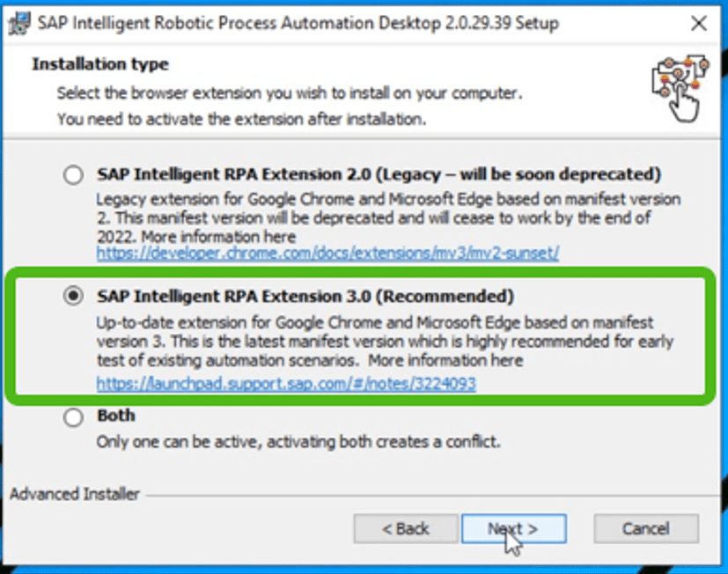
Task: Click the 'Only one can be active' note
Action: tap(298, 440)
